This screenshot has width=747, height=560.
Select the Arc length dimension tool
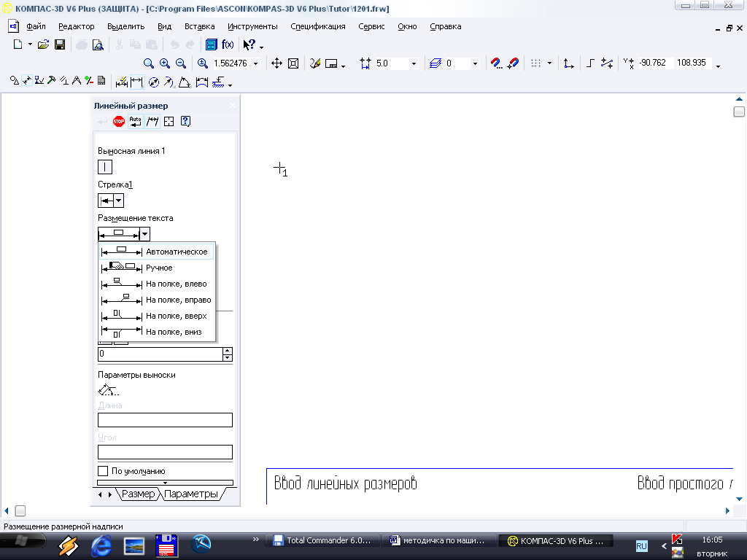(x=202, y=82)
